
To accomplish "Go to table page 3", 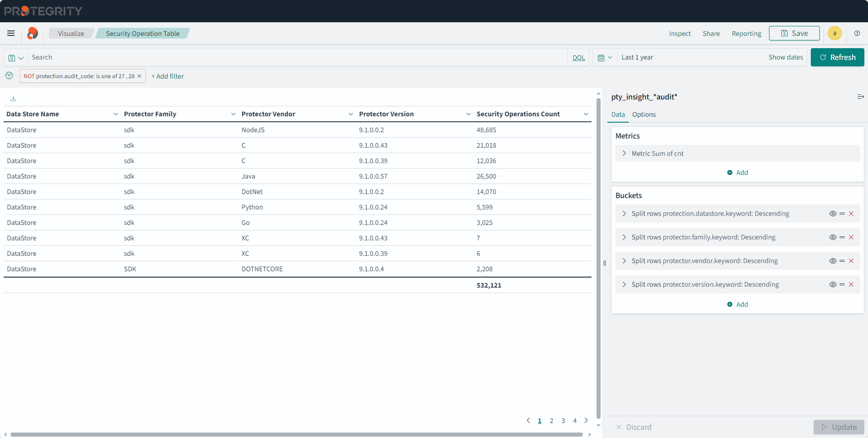I will tap(563, 421).
